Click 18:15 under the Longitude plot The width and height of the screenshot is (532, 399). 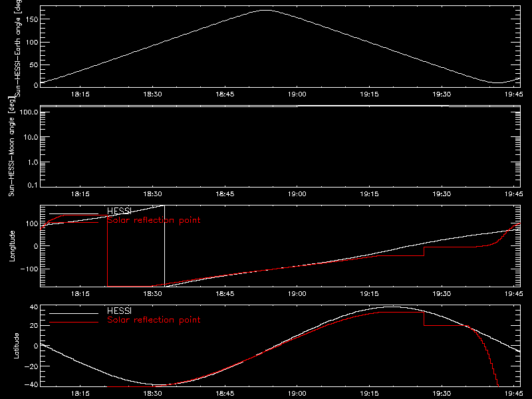80,294
